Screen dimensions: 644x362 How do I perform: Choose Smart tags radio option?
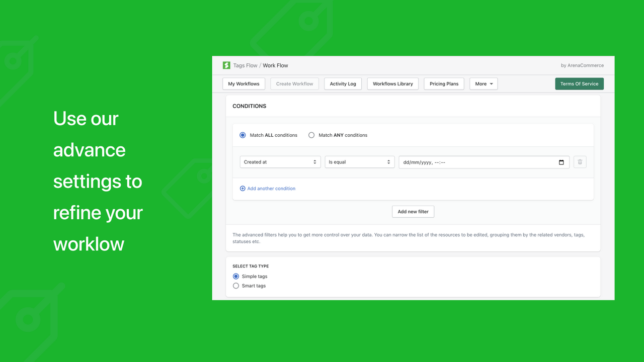pos(236,286)
